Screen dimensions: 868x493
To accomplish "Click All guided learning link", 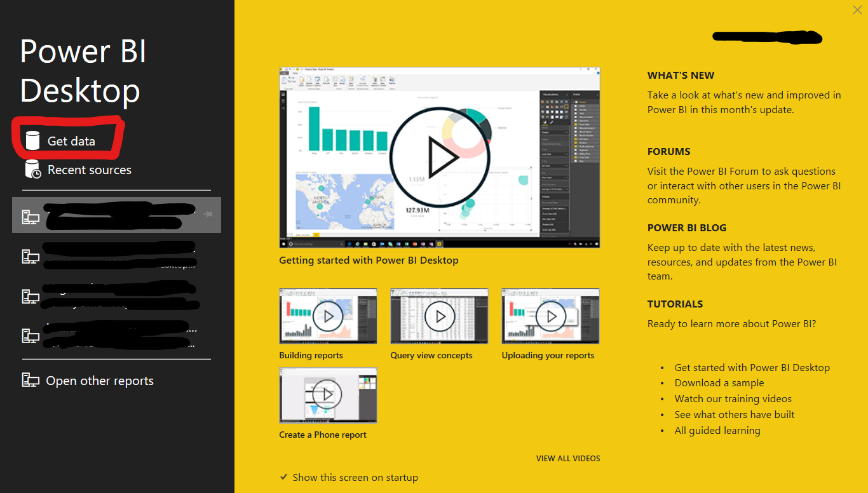I will click(717, 431).
